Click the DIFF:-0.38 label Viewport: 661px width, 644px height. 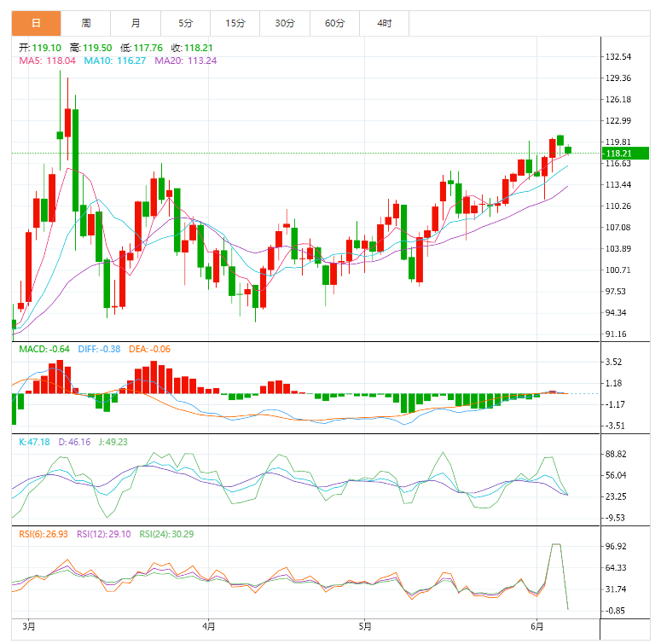click(99, 350)
